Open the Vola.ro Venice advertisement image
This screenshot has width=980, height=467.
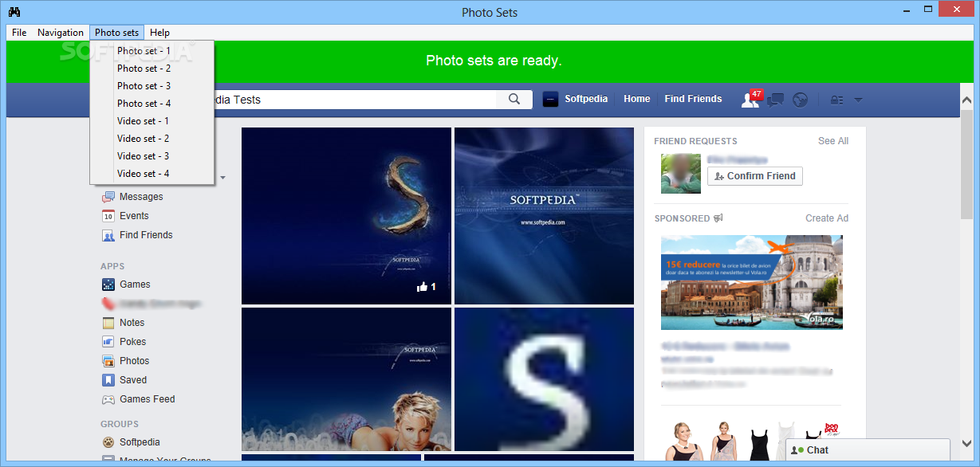[751, 282]
